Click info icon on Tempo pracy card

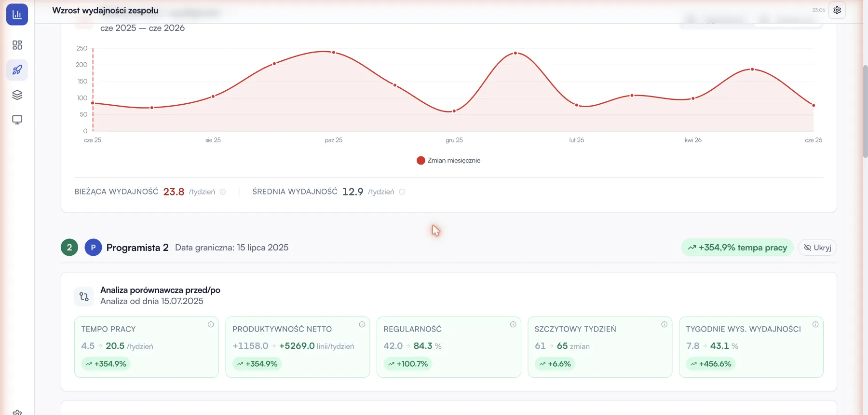(x=211, y=324)
